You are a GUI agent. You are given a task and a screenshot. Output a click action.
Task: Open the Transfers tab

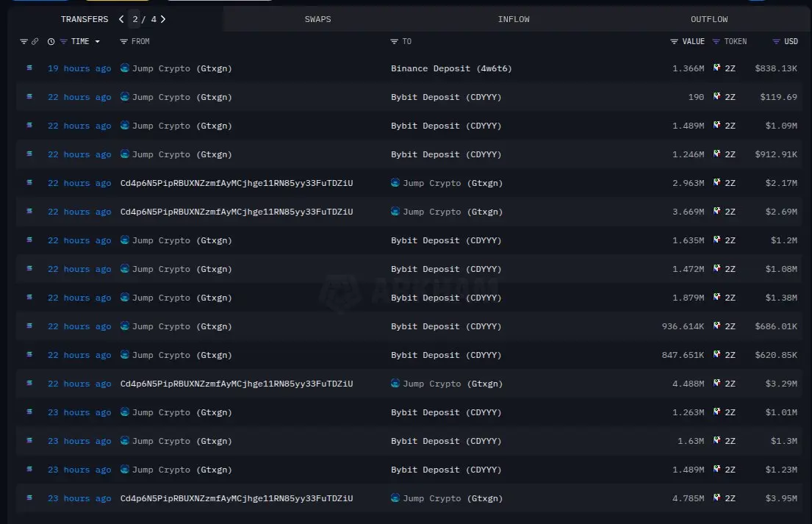85,19
